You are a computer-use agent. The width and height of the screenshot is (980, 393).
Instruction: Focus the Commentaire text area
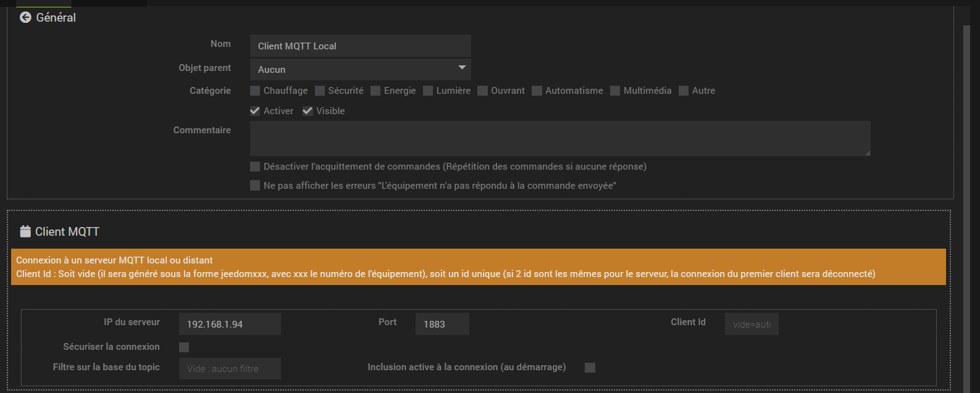559,138
